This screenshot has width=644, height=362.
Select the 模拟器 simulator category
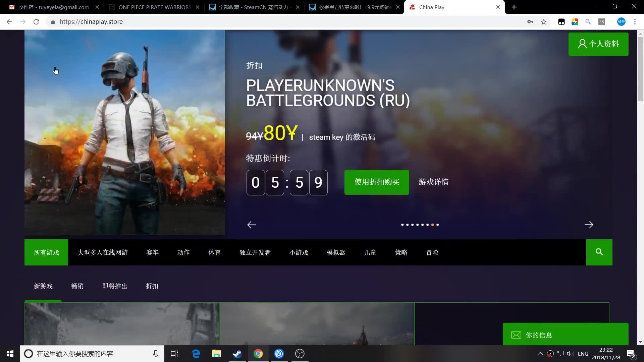[336, 252]
